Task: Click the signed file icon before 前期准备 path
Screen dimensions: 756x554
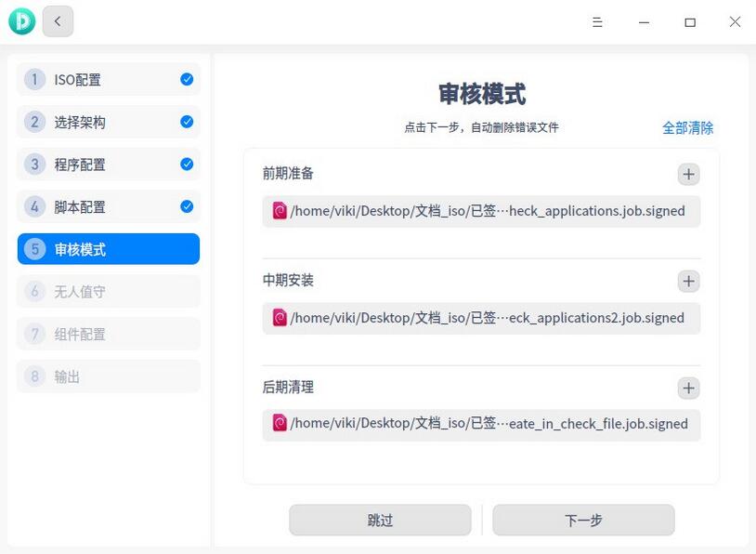Action: 280,211
